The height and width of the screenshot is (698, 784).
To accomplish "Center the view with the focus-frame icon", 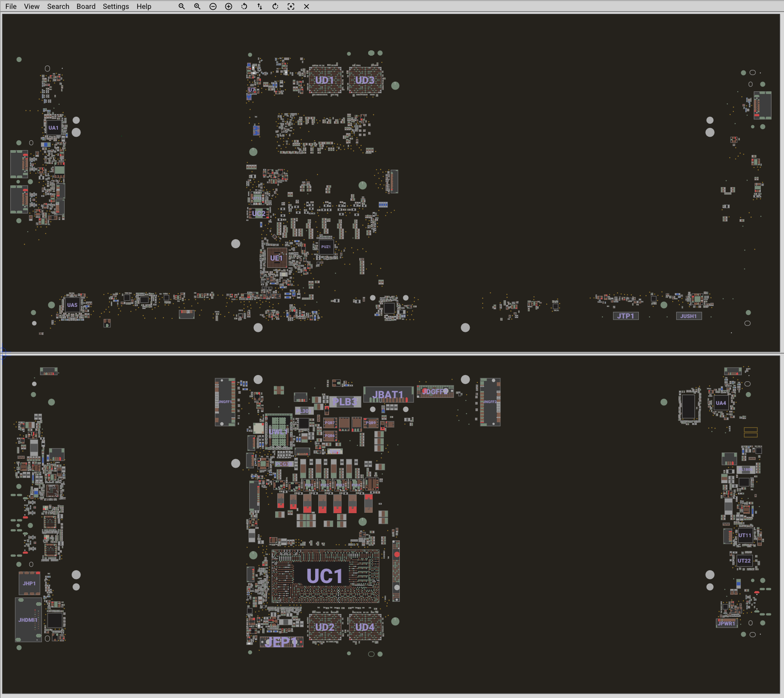I will tap(291, 7).
